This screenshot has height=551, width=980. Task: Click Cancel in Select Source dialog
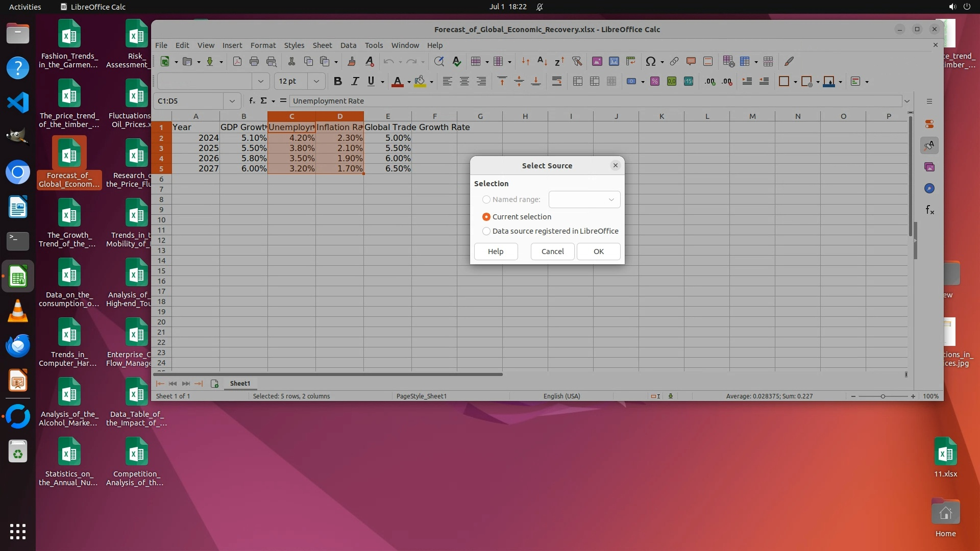[x=552, y=252]
